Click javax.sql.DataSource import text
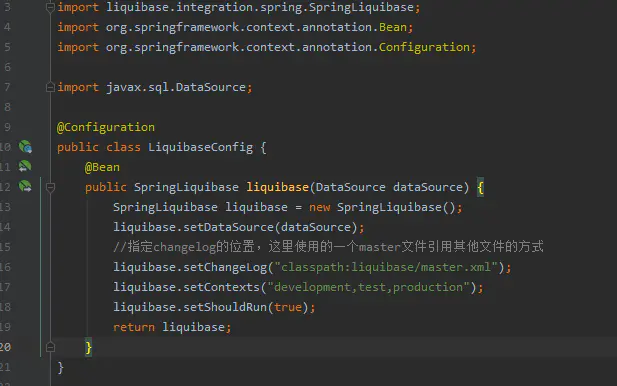617x386 pixels. 176,87
